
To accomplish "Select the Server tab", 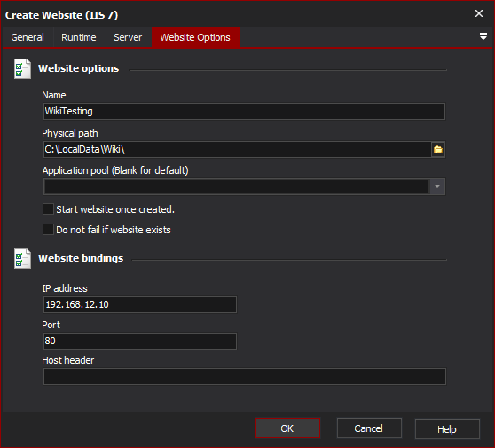I will tap(128, 37).
